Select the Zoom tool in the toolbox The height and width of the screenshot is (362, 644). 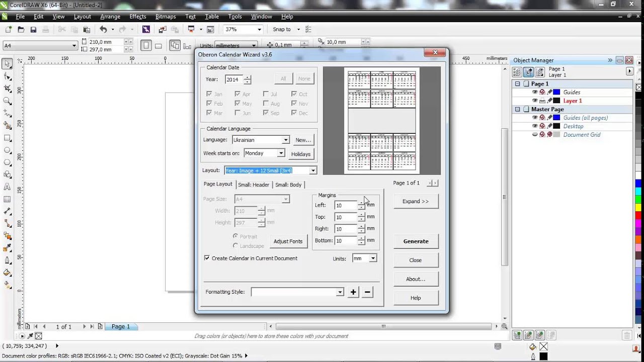coord(7,101)
